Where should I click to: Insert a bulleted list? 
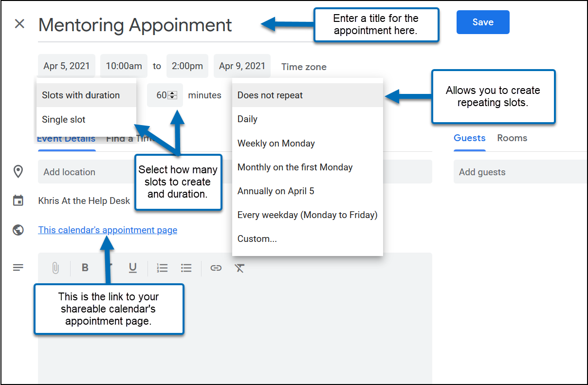pyautogui.click(x=186, y=268)
